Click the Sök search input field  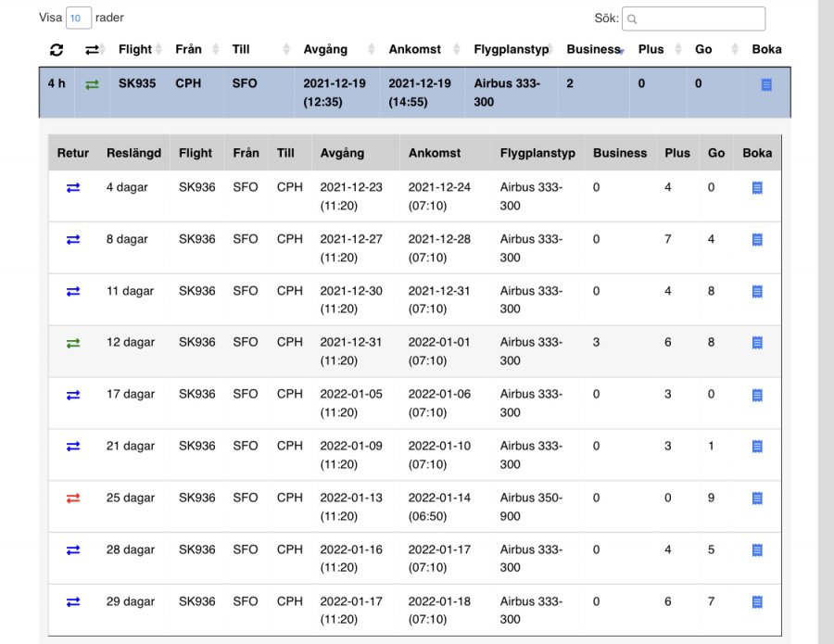(x=693, y=19)
